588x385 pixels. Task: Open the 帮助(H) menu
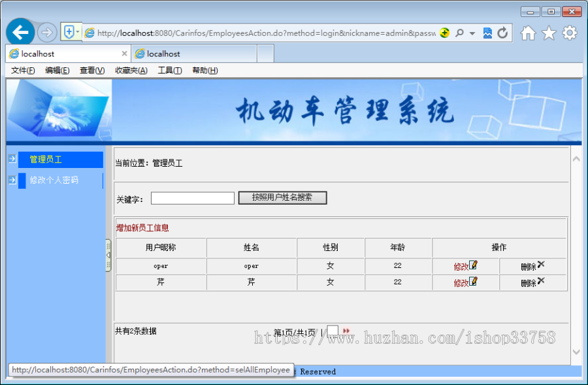[x=204, y=70]
